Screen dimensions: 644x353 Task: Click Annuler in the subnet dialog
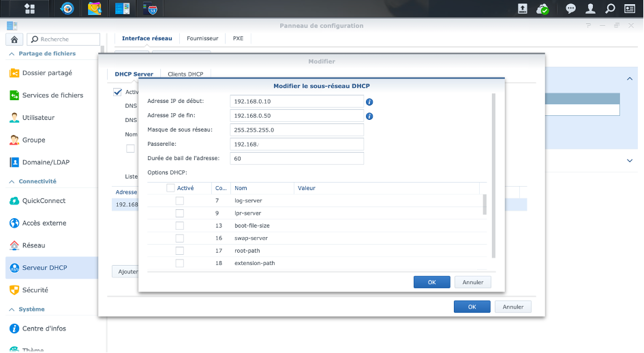coord(472,282)
